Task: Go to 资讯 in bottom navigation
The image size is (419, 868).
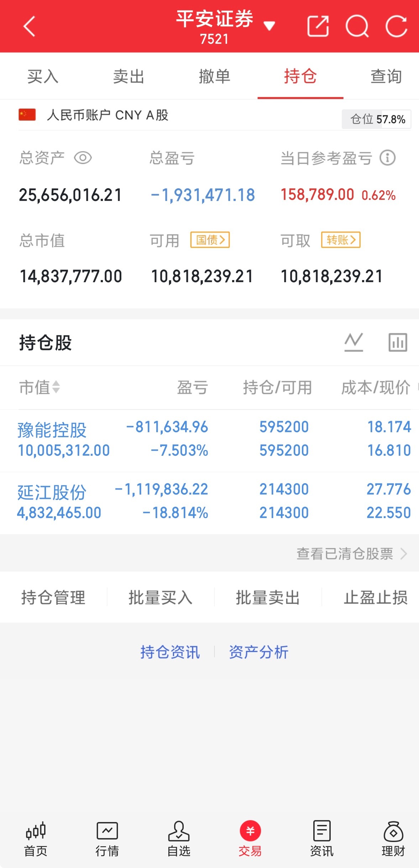Action: pyautogui.click(x=322, y=839)
